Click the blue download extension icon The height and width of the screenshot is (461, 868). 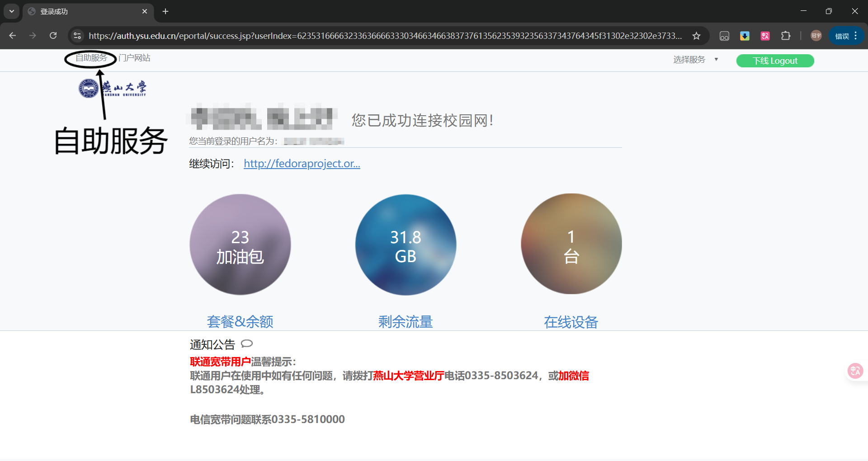745,36
